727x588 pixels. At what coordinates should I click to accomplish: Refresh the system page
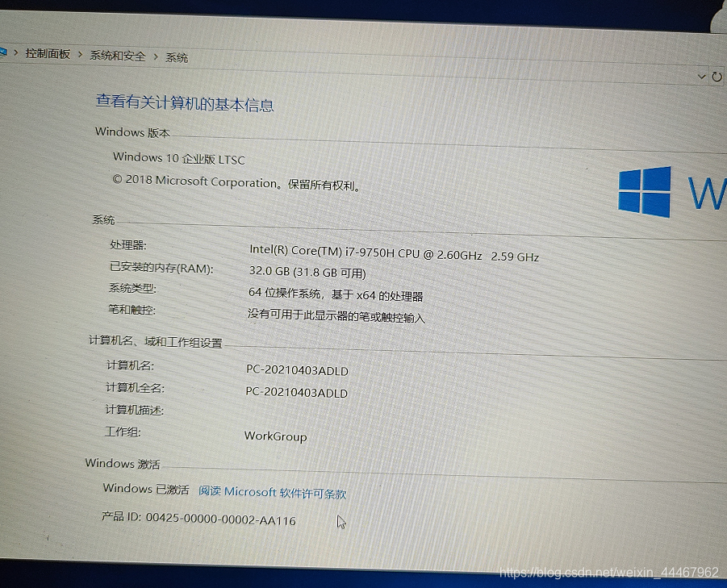click(x=717, y=77)
